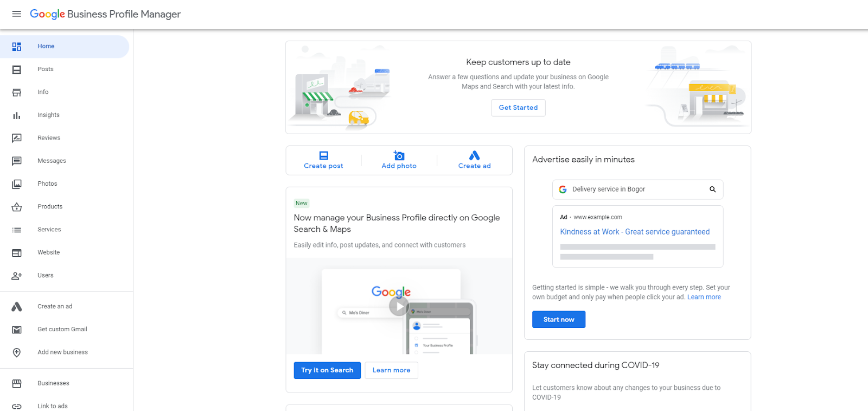868x411 pixels.
Task: Click the Keep customers up to date heading
Action: (x=519, y=62)
